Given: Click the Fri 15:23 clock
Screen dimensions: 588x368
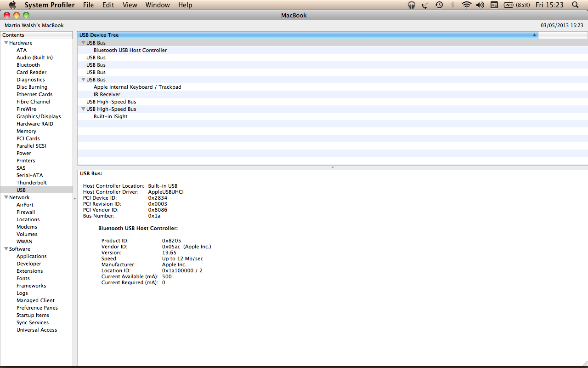Looking at the screenshot, I should (549, 5).
